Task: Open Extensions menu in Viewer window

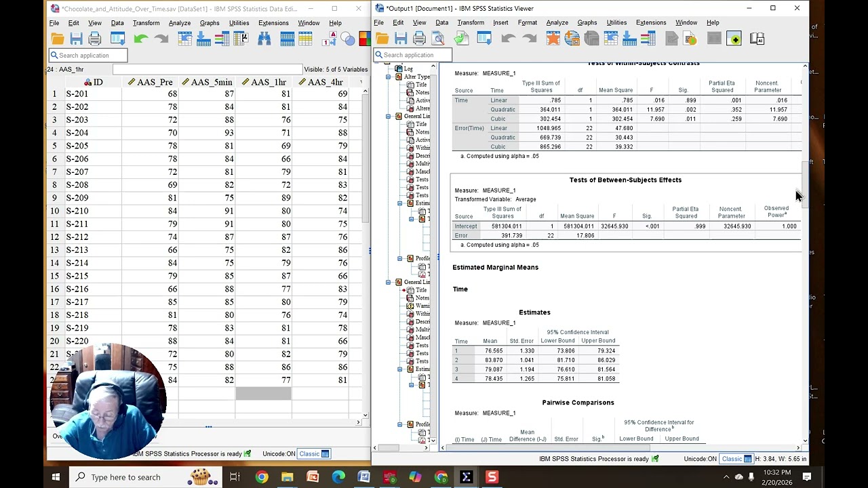Action: [651, 22]
